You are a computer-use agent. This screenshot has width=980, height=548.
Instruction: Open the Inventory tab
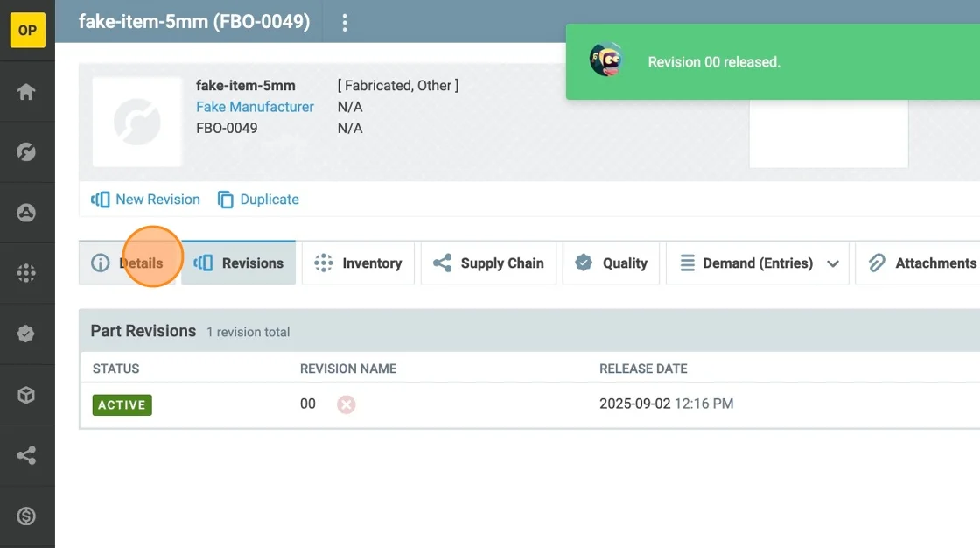pyautogui.click(x=358, y=263)
